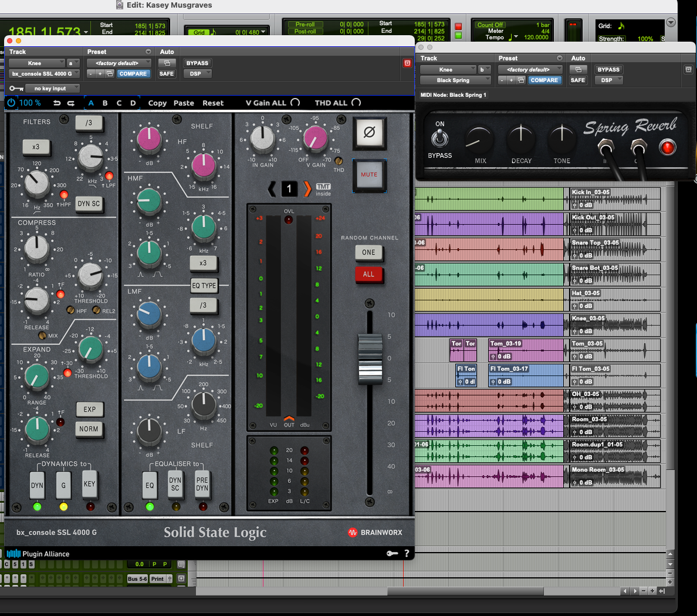Click the preset settings icon beside bx_console BYPASS
This screenshot has width=697, height=616.
click(167, 63)
